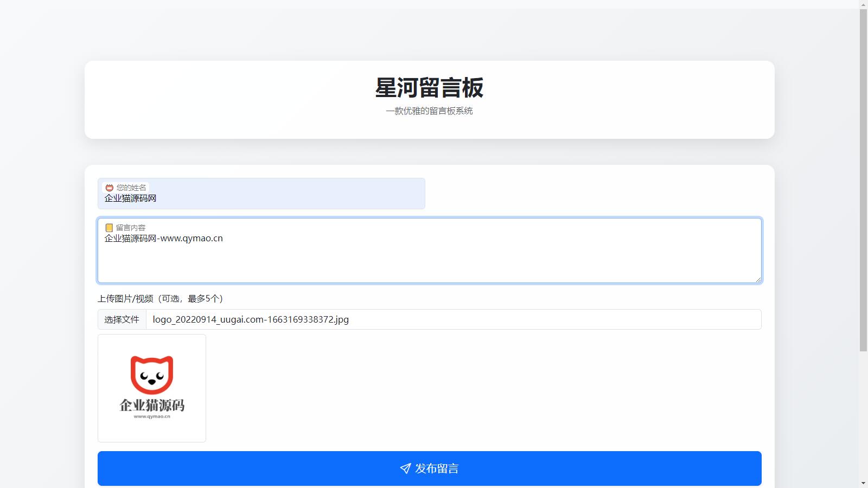Click the paper plane icon on publish button
The height and width of the screenshot is (488, 868).
tap(405, 468)
